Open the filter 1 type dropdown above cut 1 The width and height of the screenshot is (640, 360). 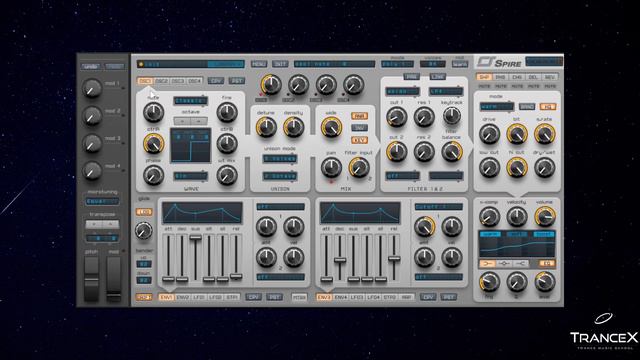(402, 91)
